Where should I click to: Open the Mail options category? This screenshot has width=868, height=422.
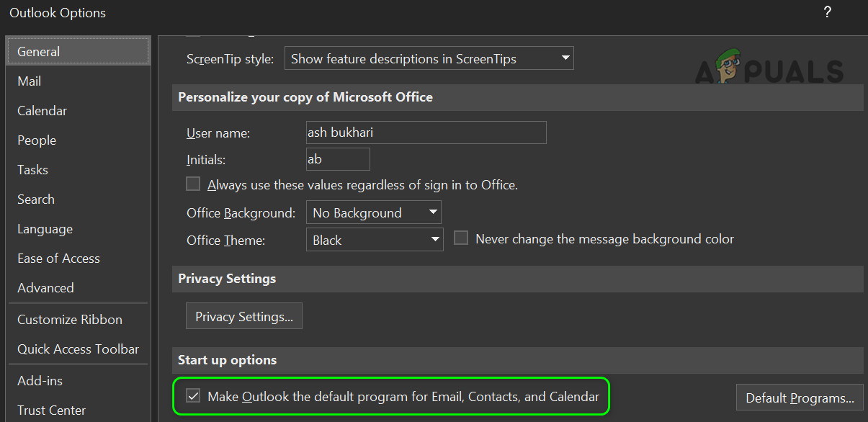[x=30, y=81]
